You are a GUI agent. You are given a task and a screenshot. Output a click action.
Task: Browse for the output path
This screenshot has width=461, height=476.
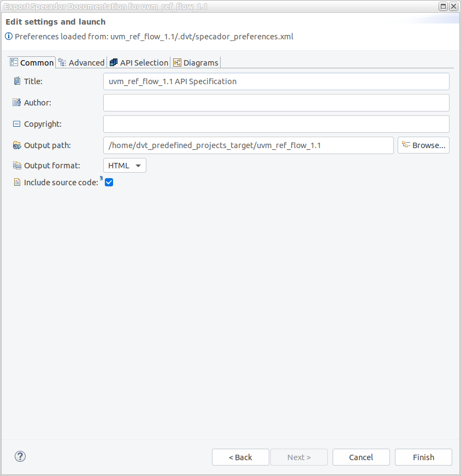423,145
